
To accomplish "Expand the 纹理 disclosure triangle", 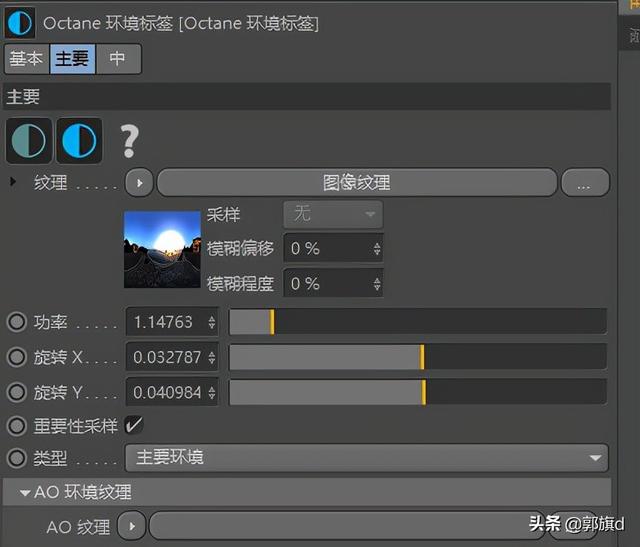I will (x=13, y=182).
